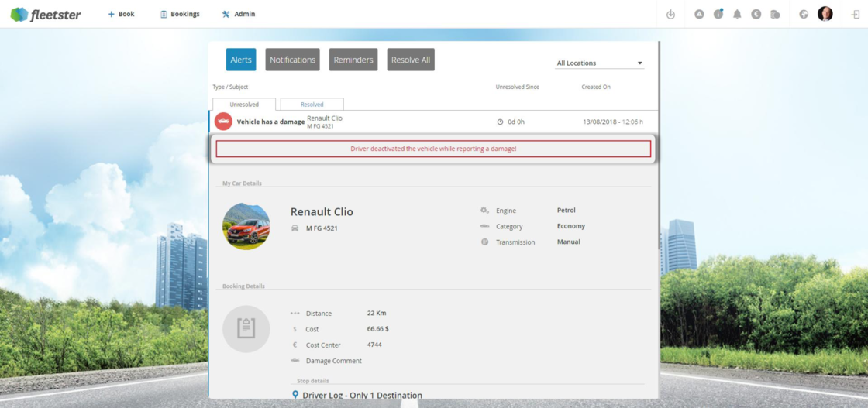868x408 pixels.
Task: Click the Cost Center euro icon
Action: 294,345
